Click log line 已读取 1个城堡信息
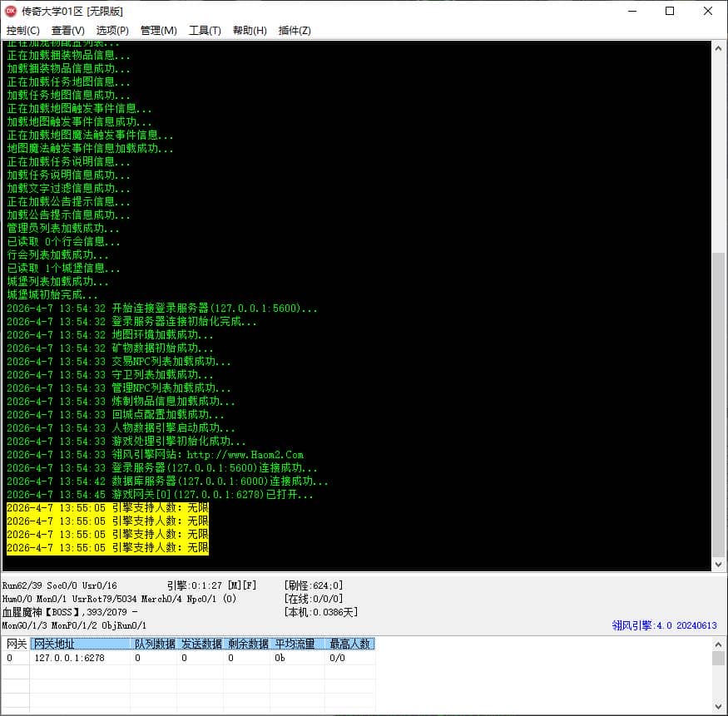The width and height of the screenshot is (728, 716). (x=63, y=269)
